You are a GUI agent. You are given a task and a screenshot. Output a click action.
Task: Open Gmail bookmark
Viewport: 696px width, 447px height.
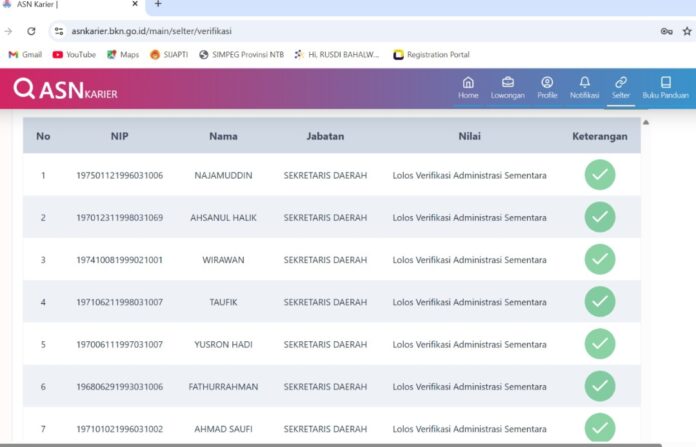tap(25, 55)
